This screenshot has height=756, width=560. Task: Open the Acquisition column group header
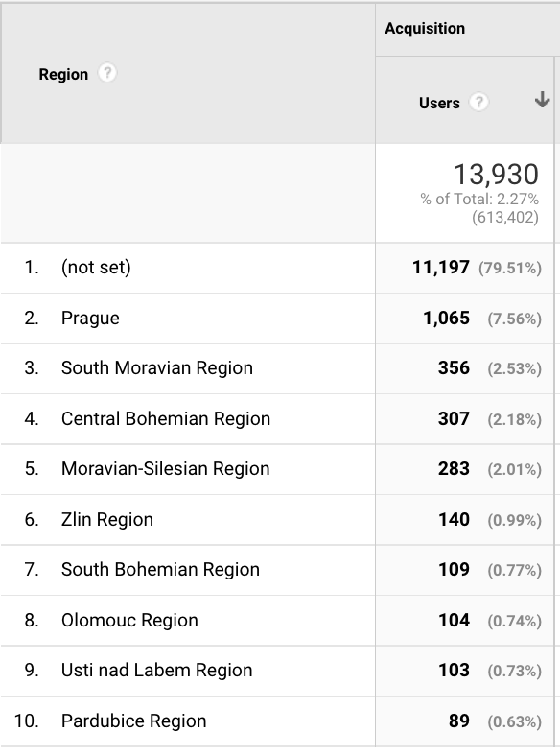(425, 29)
